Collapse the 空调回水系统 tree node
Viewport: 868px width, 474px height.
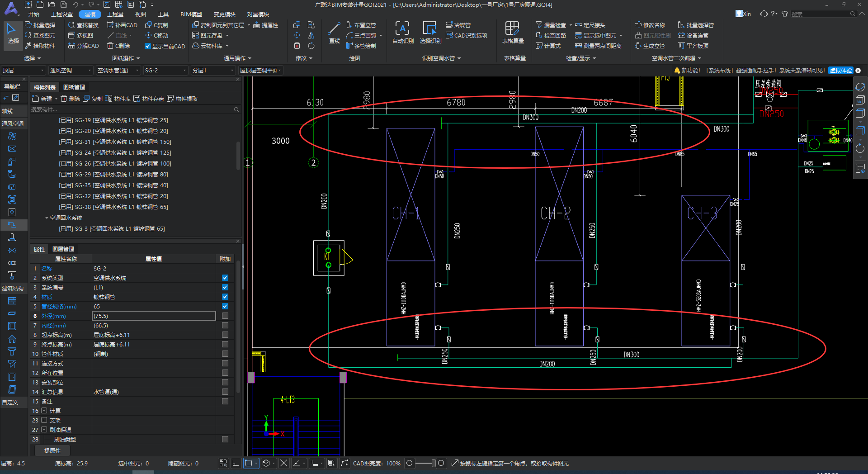point(47,218)
